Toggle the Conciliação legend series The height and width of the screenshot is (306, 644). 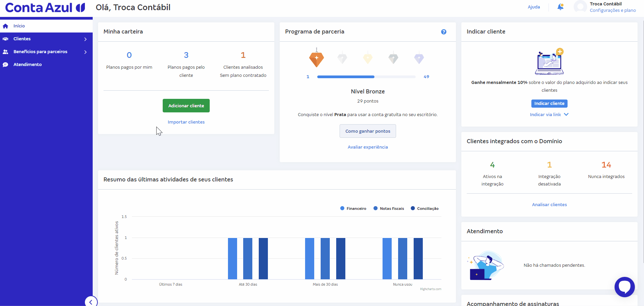pyautogui.click(x=424, y=209)
